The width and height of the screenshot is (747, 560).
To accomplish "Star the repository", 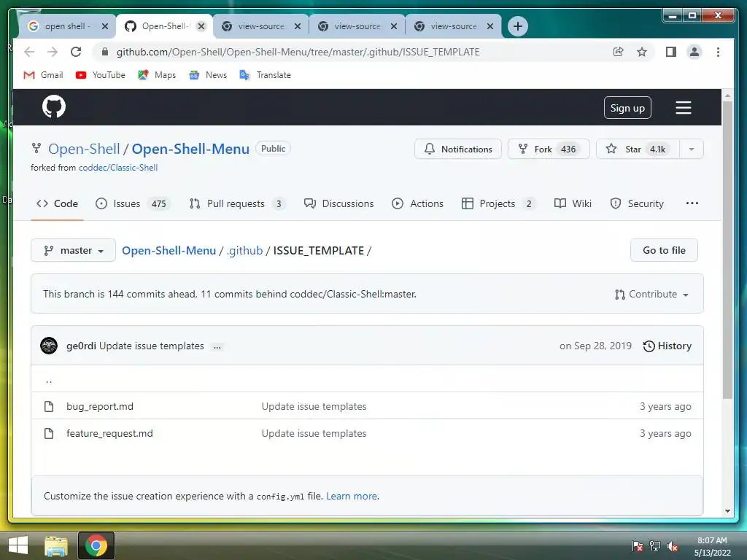I will tap(638, 149).
